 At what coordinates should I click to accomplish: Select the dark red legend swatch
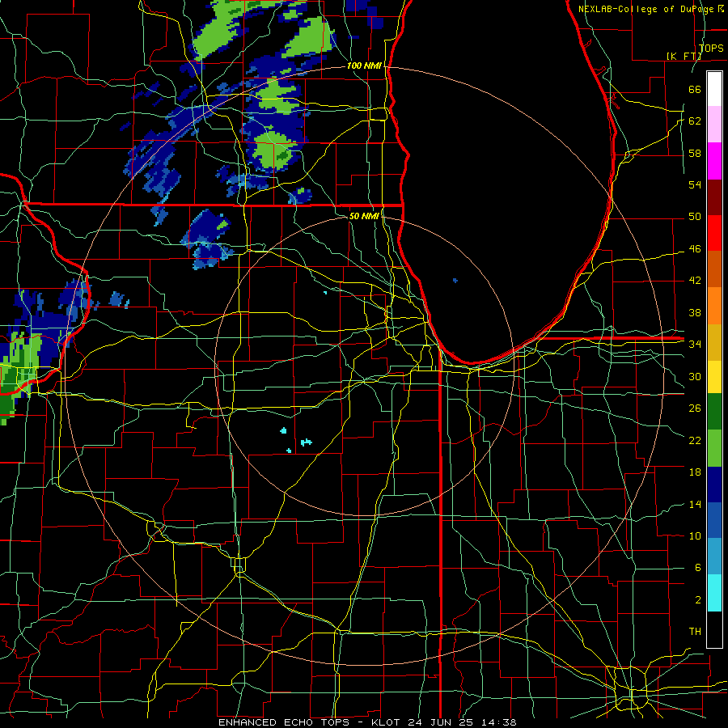[714, 197]
